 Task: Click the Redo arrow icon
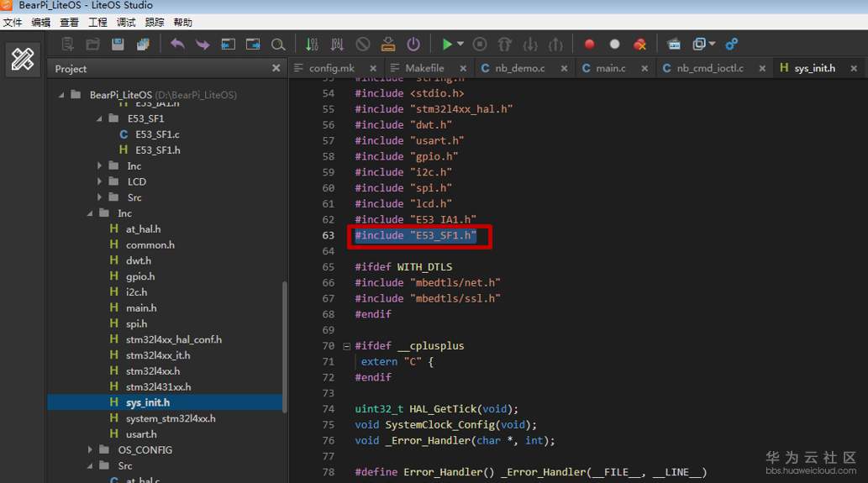click(x=203, y=45)
